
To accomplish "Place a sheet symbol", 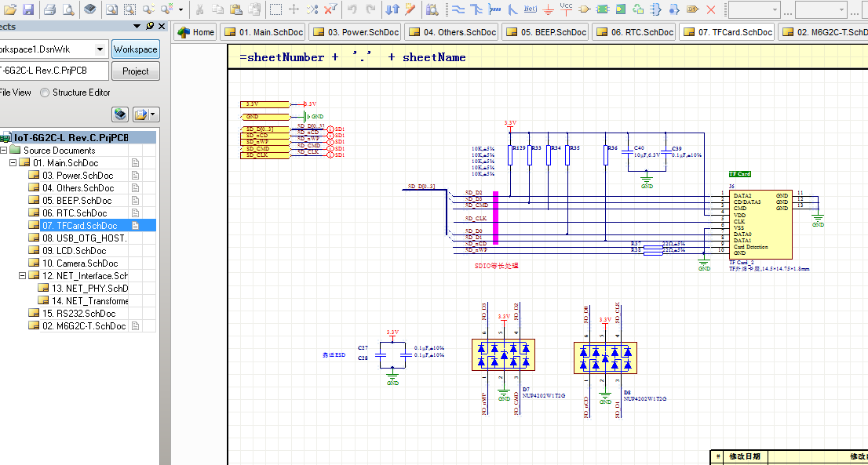I will (603, 9).
